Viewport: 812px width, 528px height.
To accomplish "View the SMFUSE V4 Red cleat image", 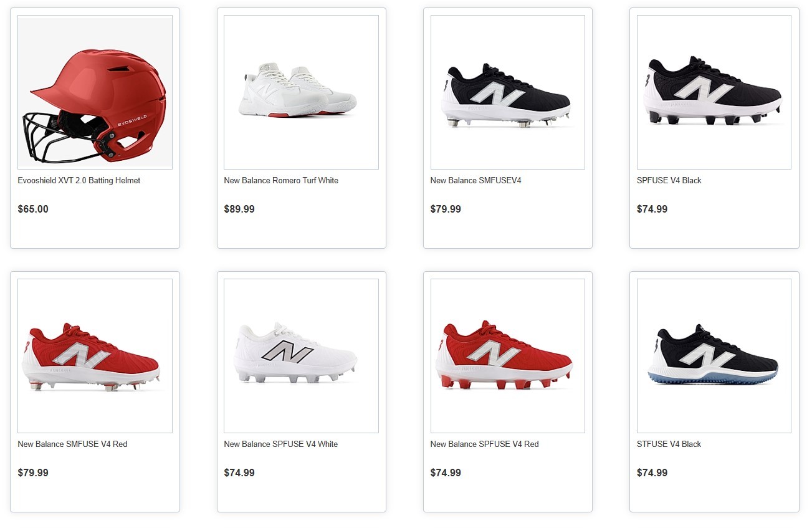I will pyautogui.click(x=95, y=356).
